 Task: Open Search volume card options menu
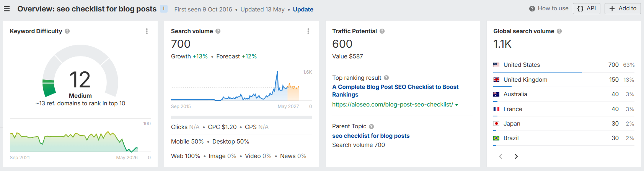click(x=308, y=31)
